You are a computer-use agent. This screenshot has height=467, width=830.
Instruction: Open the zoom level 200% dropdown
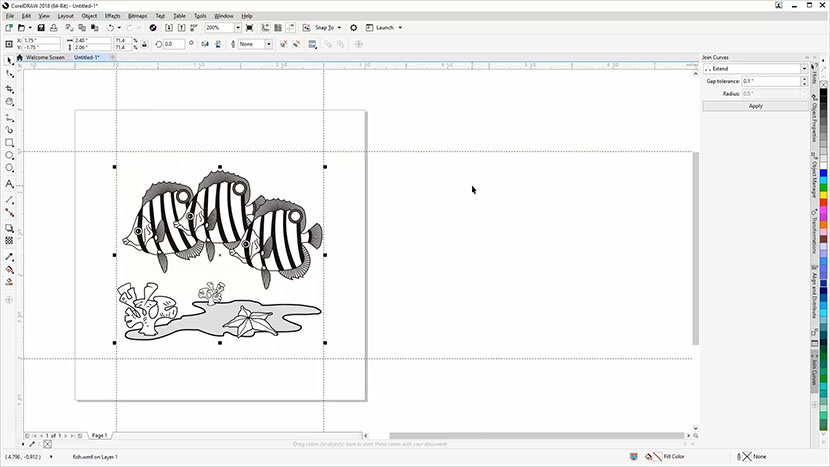tap(237, 28)
